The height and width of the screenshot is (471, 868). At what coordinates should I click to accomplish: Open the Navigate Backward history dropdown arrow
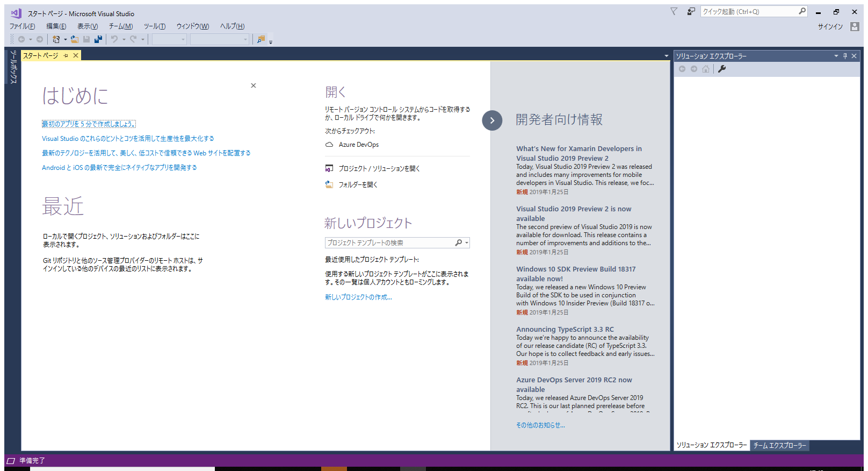point(31,39)
